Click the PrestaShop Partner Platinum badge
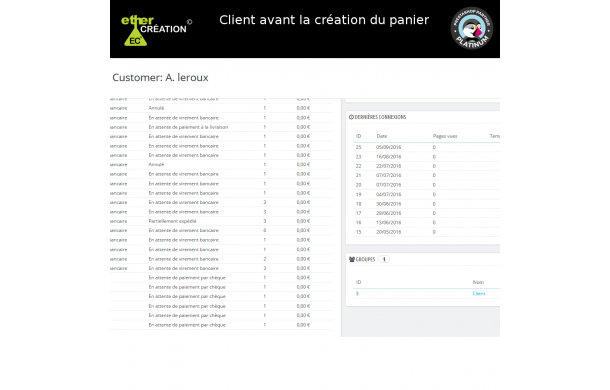610x390 pixels. click(472, 28)
